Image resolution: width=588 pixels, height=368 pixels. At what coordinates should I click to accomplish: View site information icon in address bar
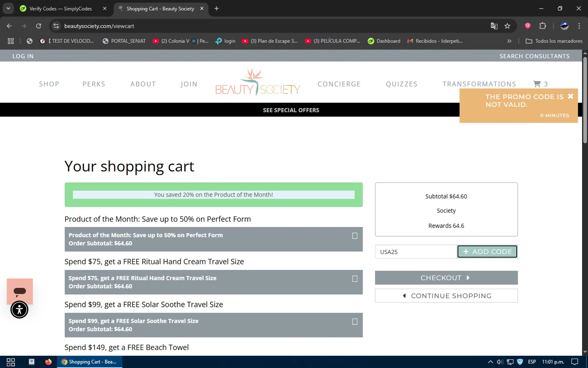56,26
